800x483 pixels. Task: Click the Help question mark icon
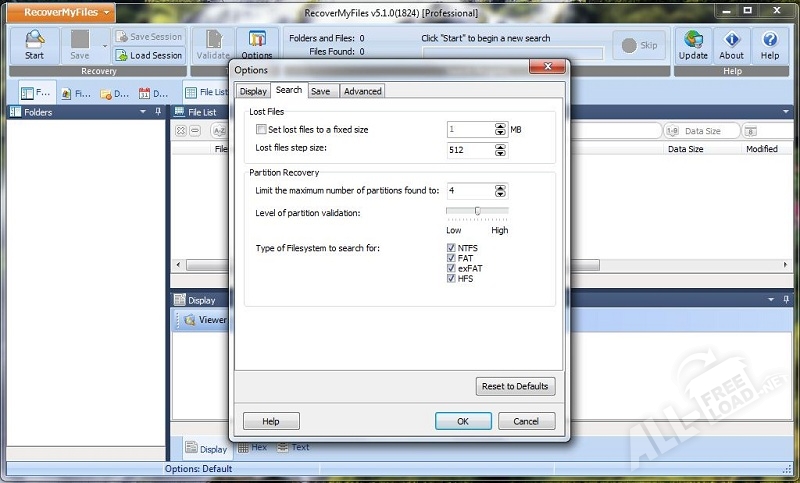tap(769, 40)
